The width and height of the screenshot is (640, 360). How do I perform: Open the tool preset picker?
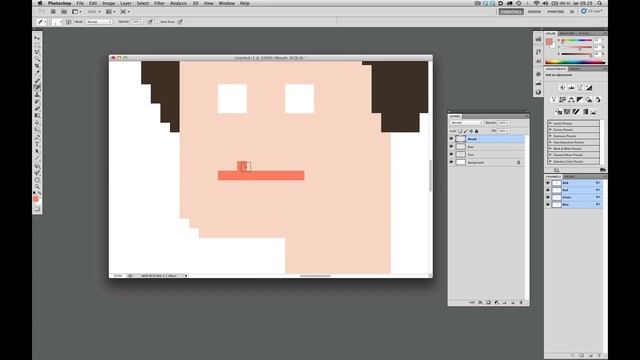41,22
